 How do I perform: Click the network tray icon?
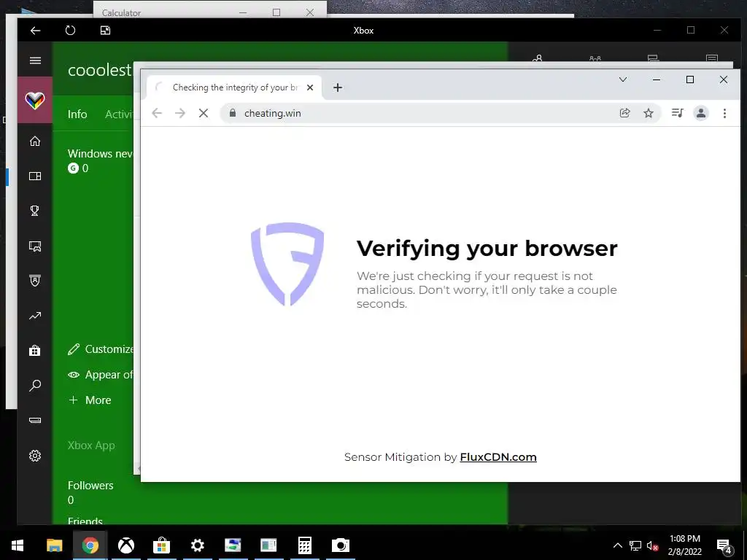click(635, 545)
